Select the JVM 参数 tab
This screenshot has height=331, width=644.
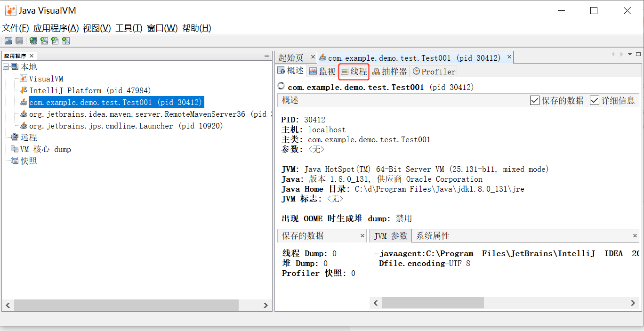[390, 236]
